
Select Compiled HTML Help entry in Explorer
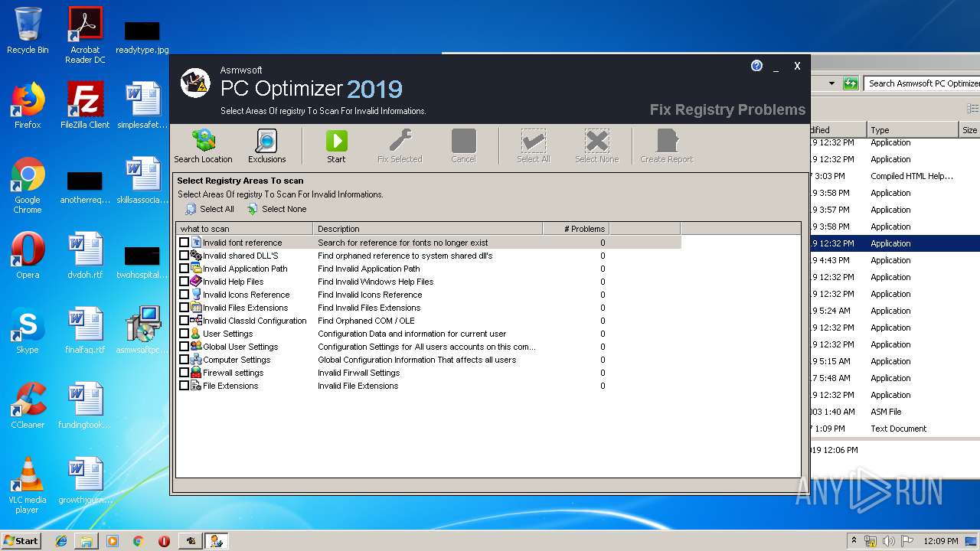coord(911,176)
